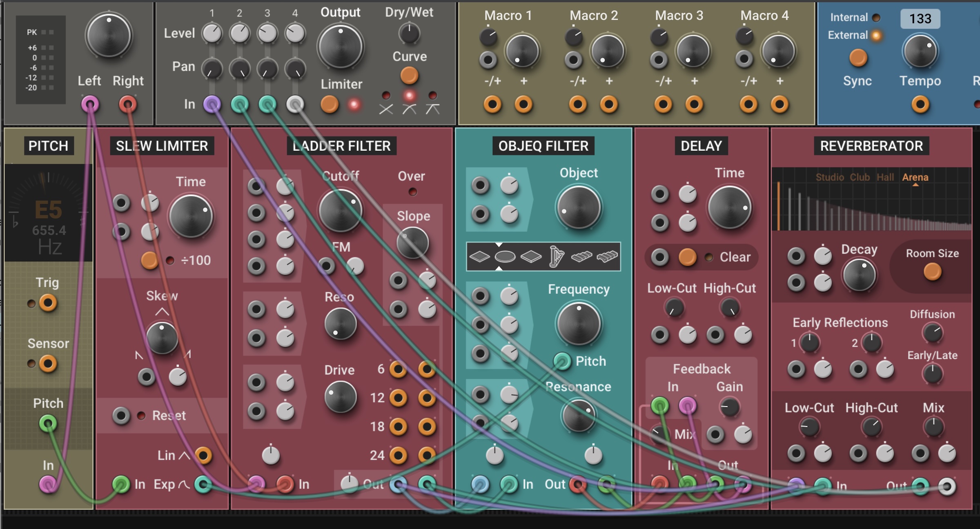Toggle the Limiter button

click(x=330, y=104)
